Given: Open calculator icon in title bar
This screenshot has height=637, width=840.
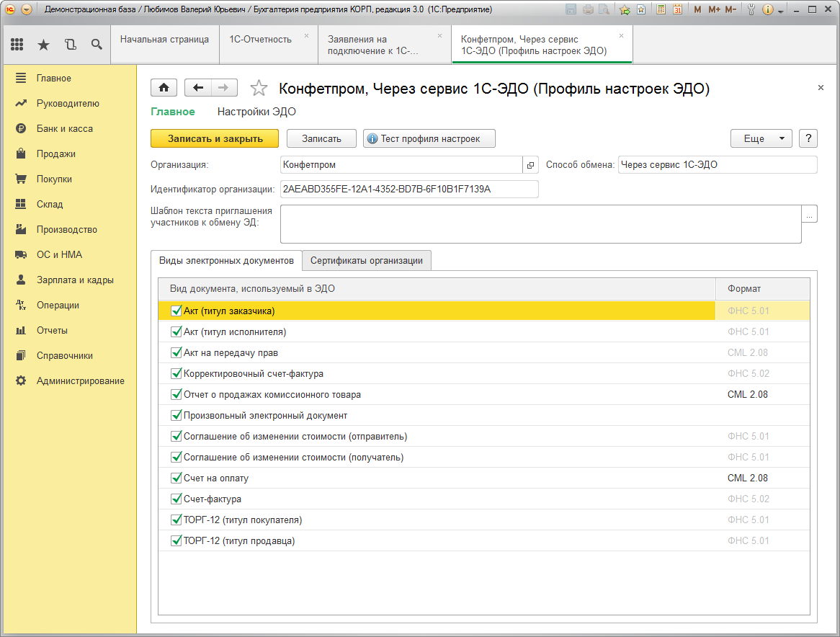Looking at the screenshot, I should (x=661, y=9).
